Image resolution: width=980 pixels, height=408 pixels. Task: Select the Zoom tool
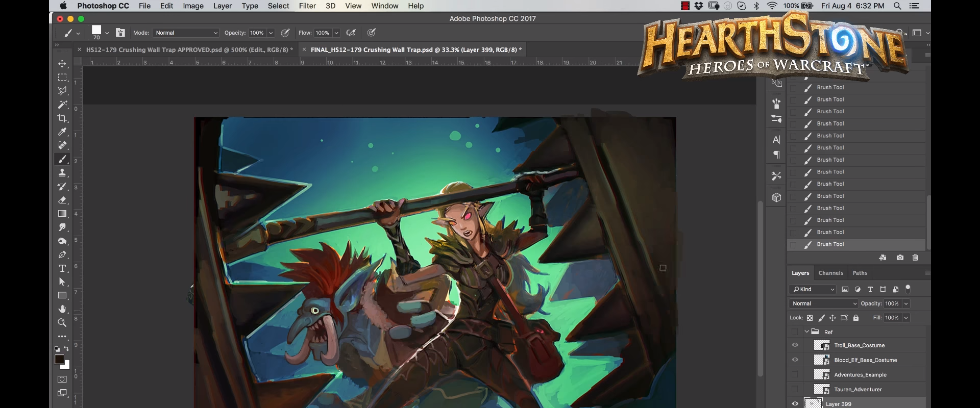coord(62,323)
